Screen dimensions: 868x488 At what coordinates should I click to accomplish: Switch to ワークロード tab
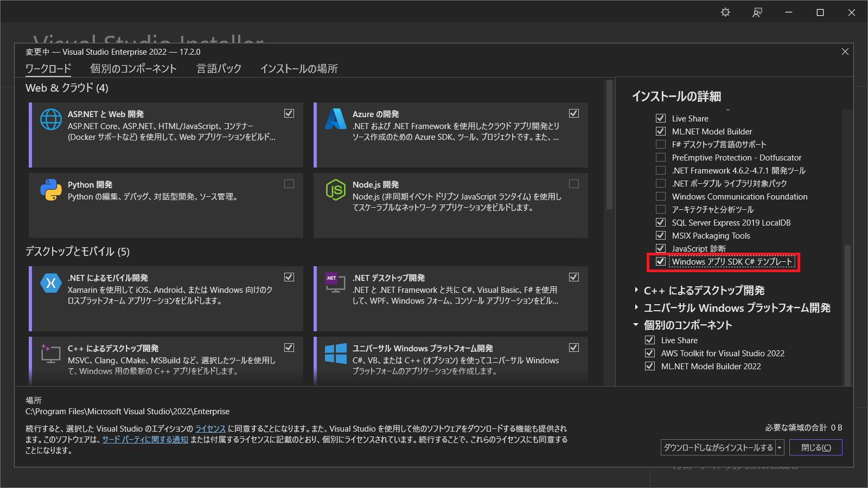pos(48,69)
